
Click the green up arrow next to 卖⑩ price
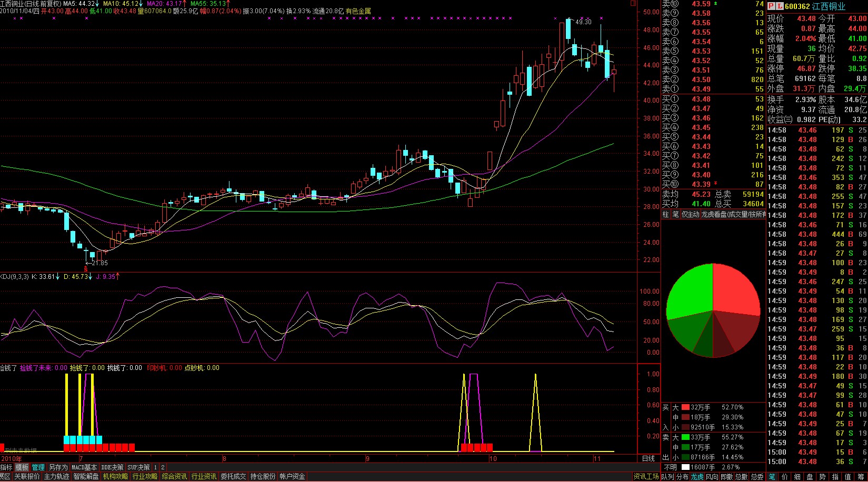tap(715, 4)
